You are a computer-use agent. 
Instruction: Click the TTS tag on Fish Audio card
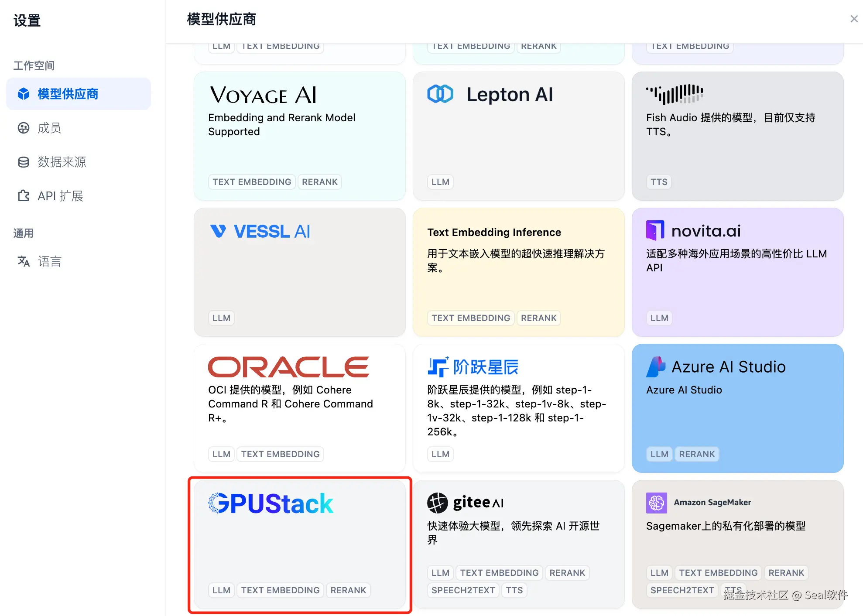[x=659, y=182]
